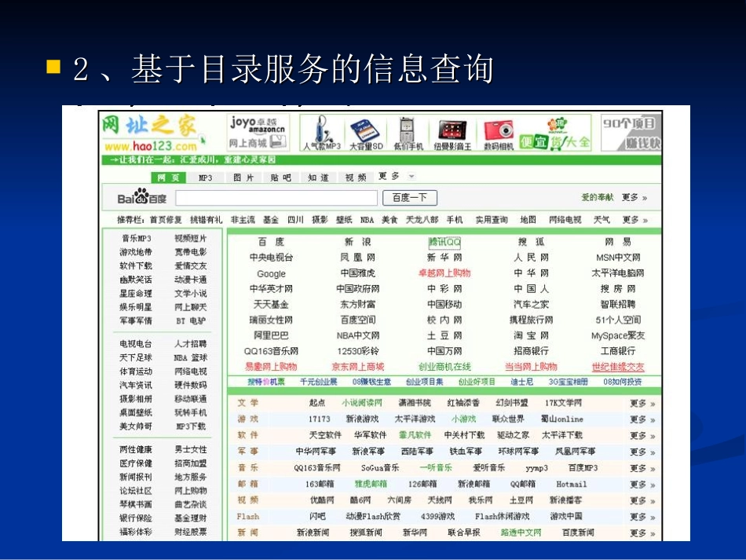Open the 京东网上商城 red link
This screenshot has height=560, width=746.
point(358,367)
